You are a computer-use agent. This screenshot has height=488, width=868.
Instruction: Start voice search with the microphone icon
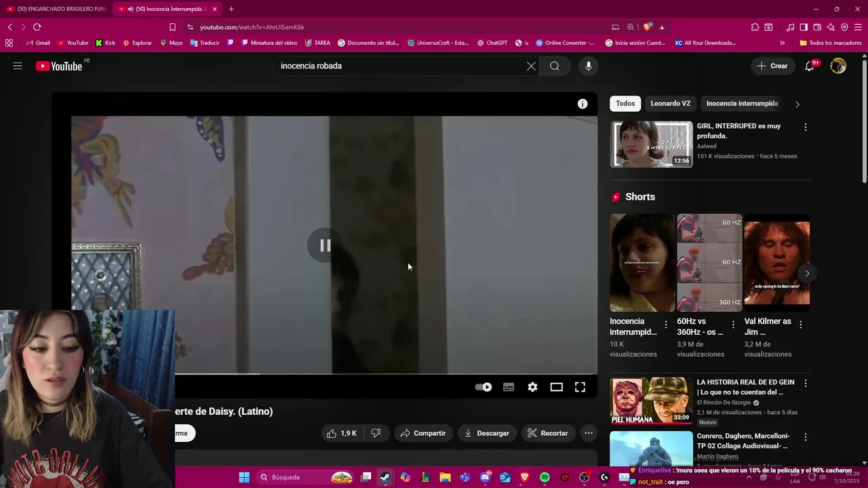[x=589, y=66]
